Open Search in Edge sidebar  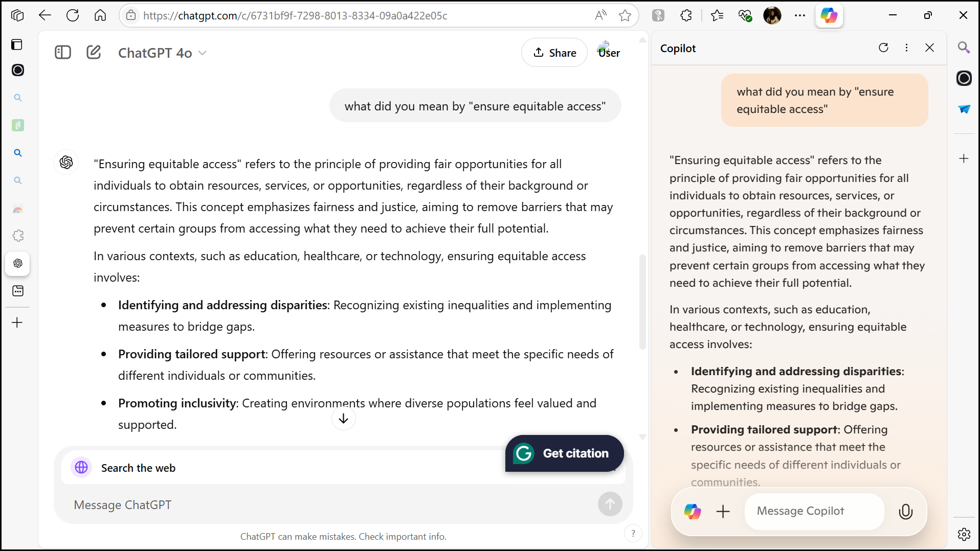click(x=964, y=48)
